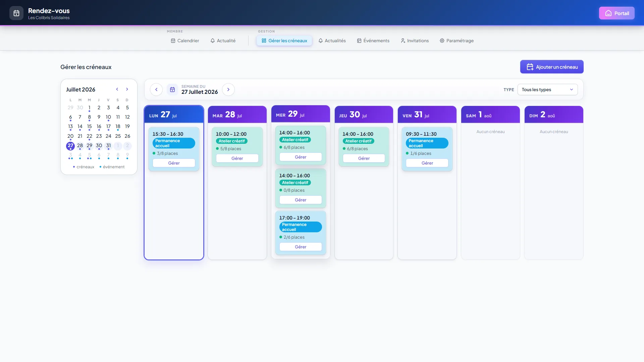Select day 12 in the mini calendar

click(x=127, y=117)
